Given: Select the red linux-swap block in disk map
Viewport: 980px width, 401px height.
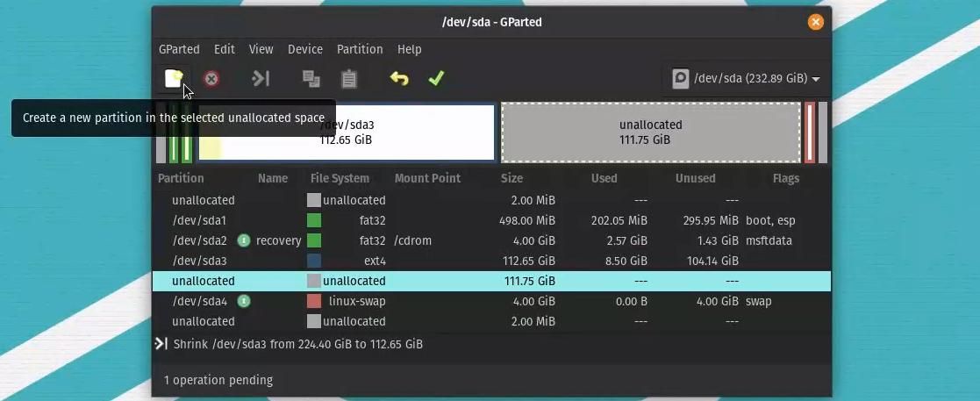Looking at the screenshot, I should [x=810, y=132].
